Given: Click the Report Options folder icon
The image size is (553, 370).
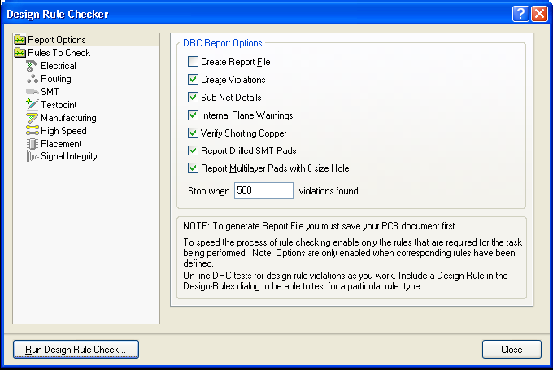Looking at the screenshot, I should [20, 40].
